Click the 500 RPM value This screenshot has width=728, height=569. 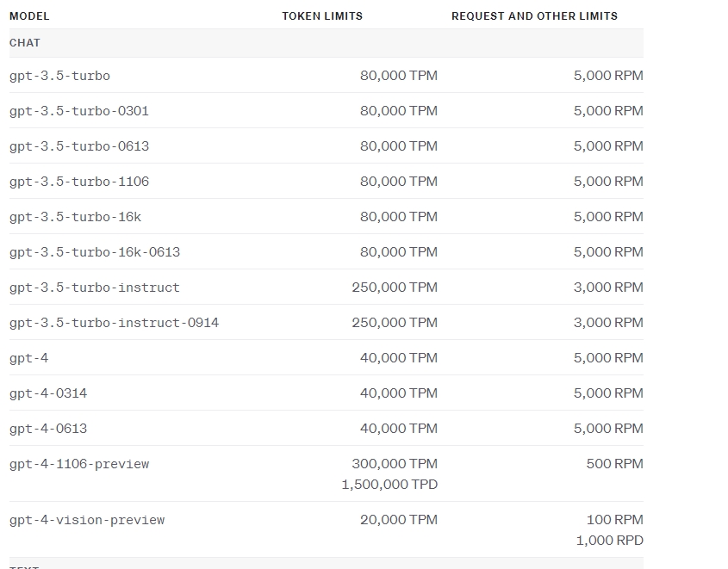[x=615, y=464]
